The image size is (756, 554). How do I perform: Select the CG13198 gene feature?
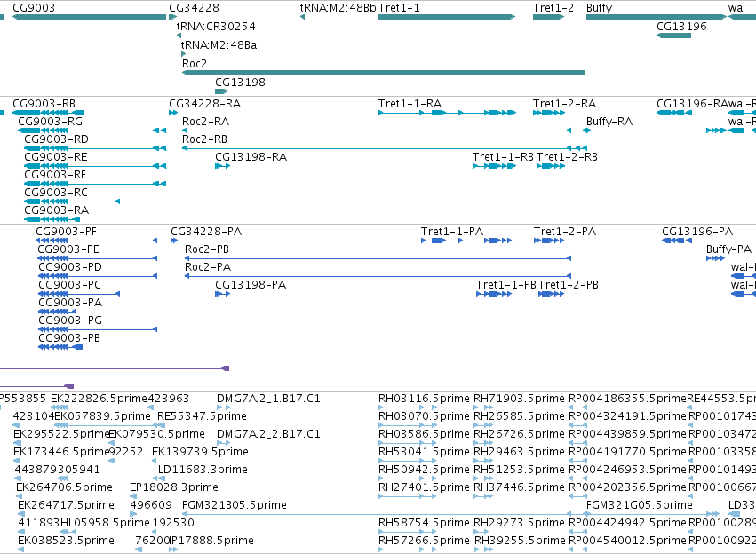222,91
